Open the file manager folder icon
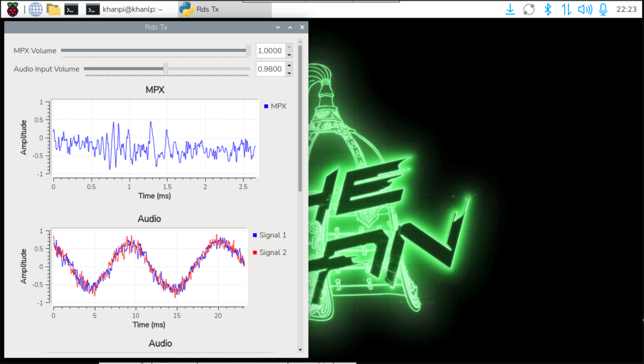The width and height of the screenshot is (644, 364). point(53,9)
